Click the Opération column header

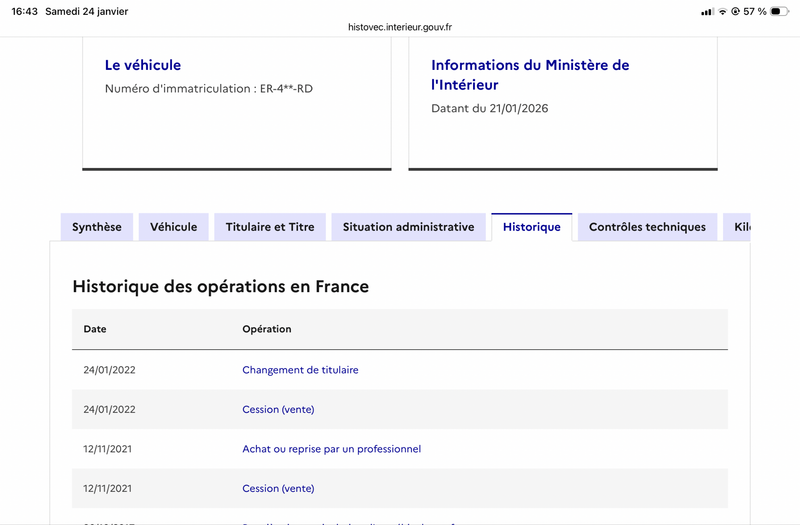point(267,329)
